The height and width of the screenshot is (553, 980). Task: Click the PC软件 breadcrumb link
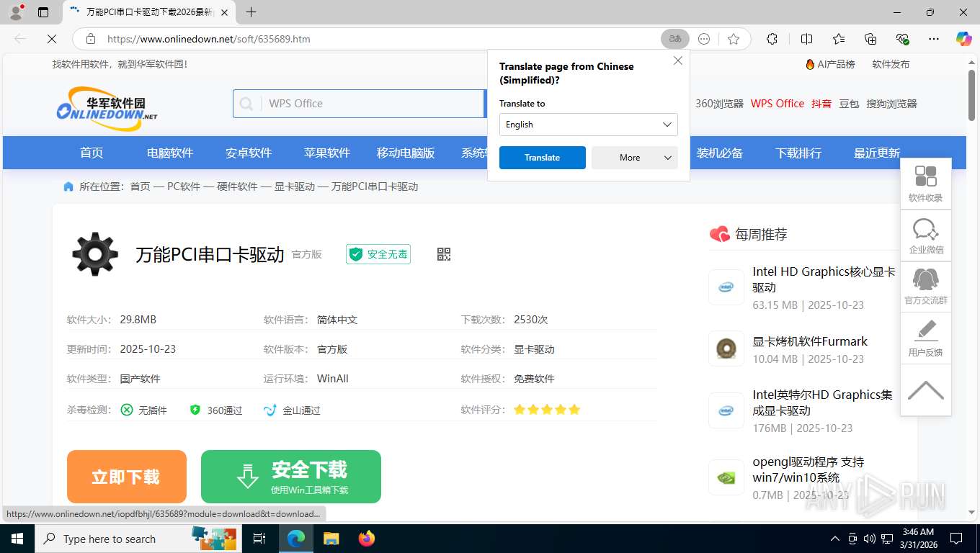click(184, 186)
